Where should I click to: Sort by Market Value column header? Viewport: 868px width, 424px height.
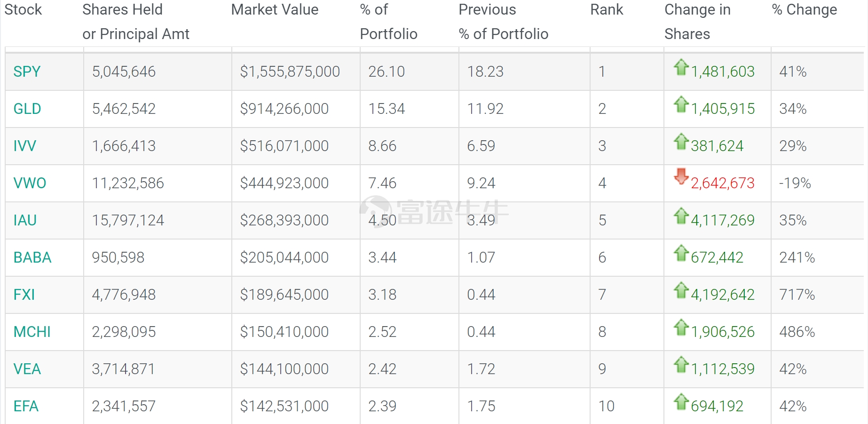point(275,9)
